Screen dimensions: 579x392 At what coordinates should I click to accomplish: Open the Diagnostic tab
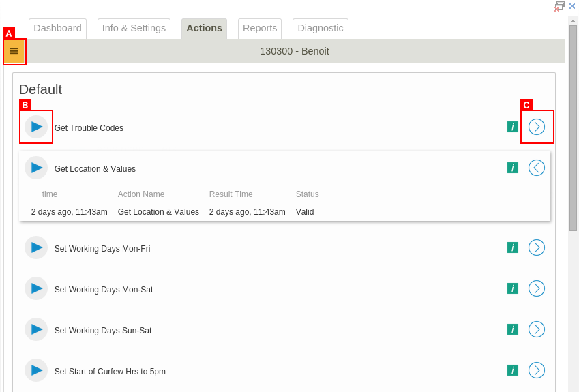(321, 29)
